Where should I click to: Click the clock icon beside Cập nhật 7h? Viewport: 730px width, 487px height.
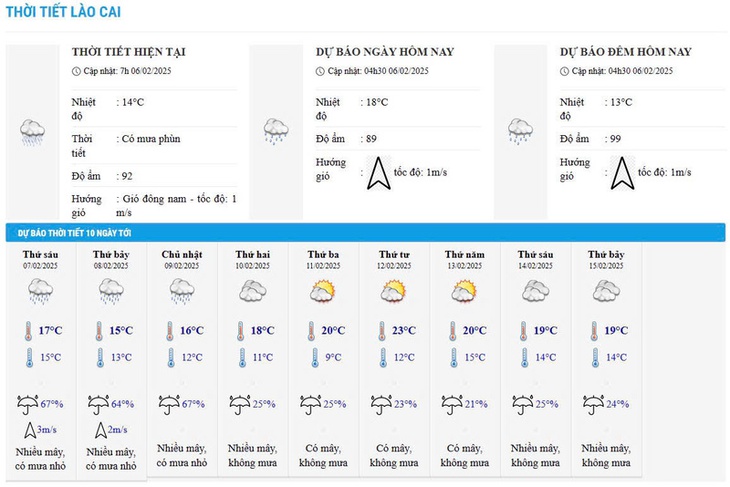coord(76,71)
